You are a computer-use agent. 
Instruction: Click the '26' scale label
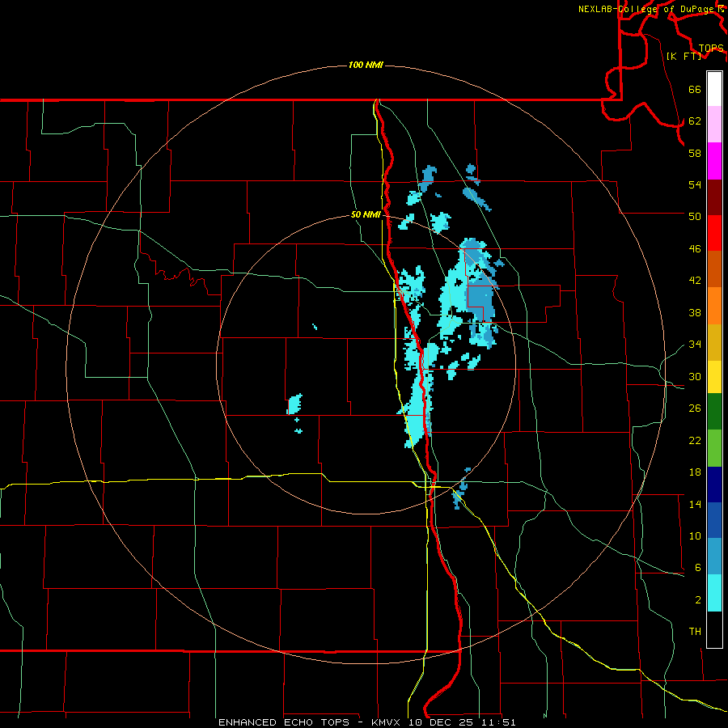click(x=695, y=408)
